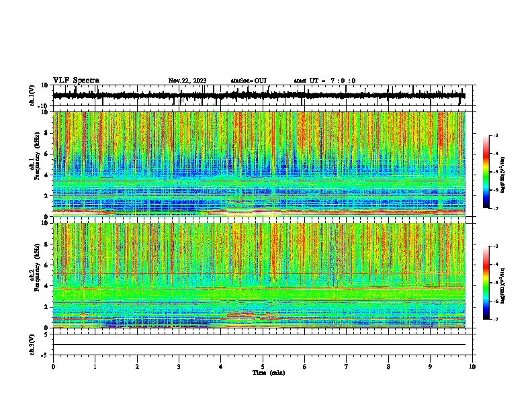Click the ch.2 color scale bar
The height and width of the screenshot is (411, 532).
tap(486, 283)
